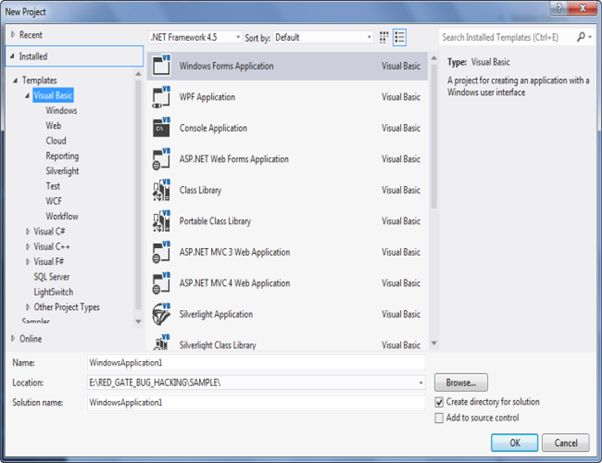This screenshot has width=602, height=463.
Task: Select Workflow under Visual Basic
Action: click(62, 216)
